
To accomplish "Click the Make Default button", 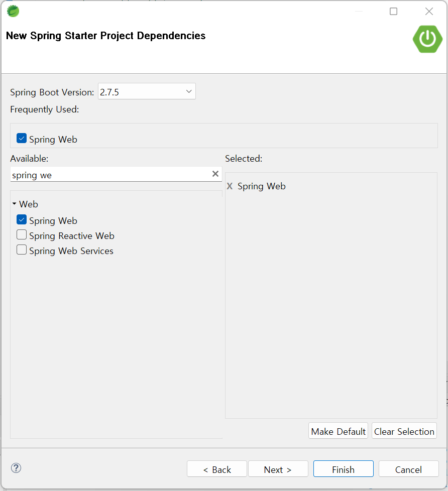I will click(338, 431).
